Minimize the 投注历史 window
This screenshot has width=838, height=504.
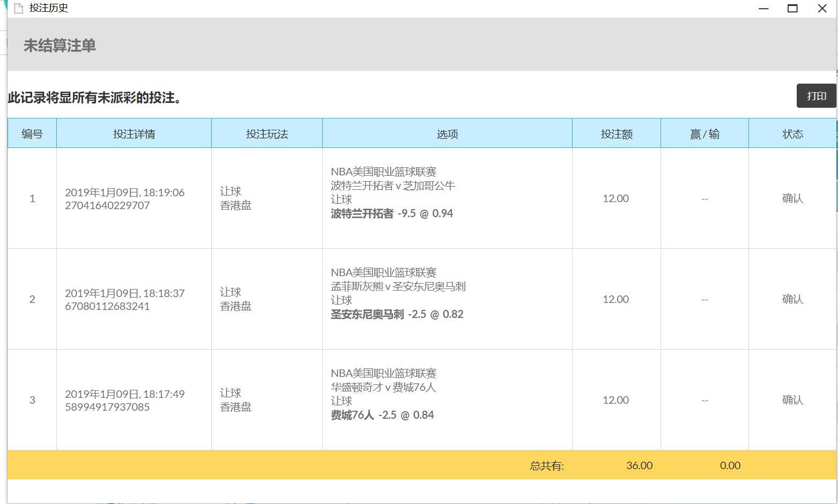[764, 9]
